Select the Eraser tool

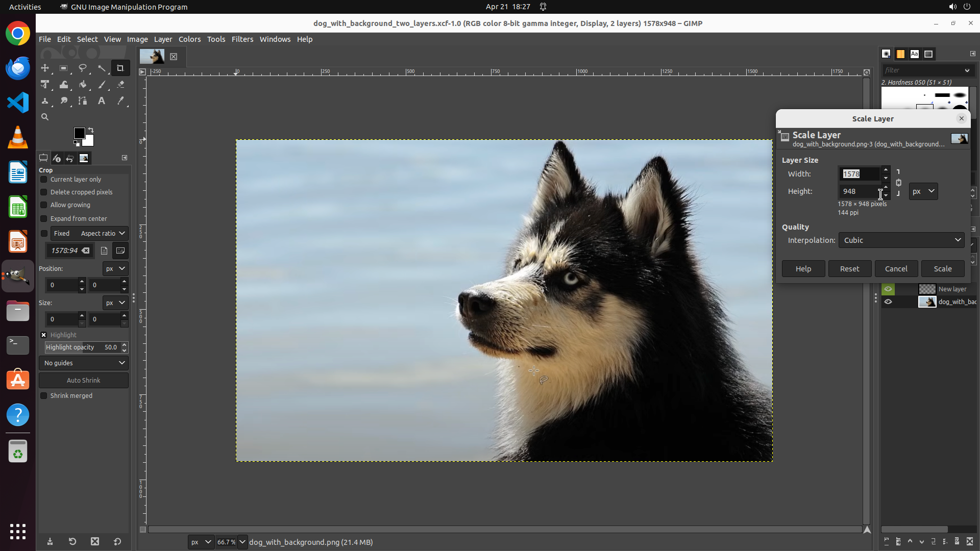(120, 85)
